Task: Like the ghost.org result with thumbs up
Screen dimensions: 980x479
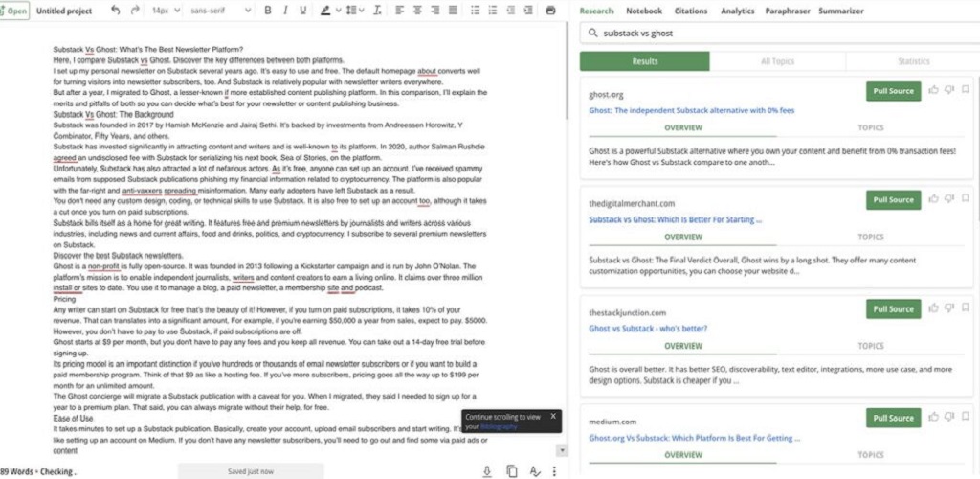Action: click(x=934, y=90)
